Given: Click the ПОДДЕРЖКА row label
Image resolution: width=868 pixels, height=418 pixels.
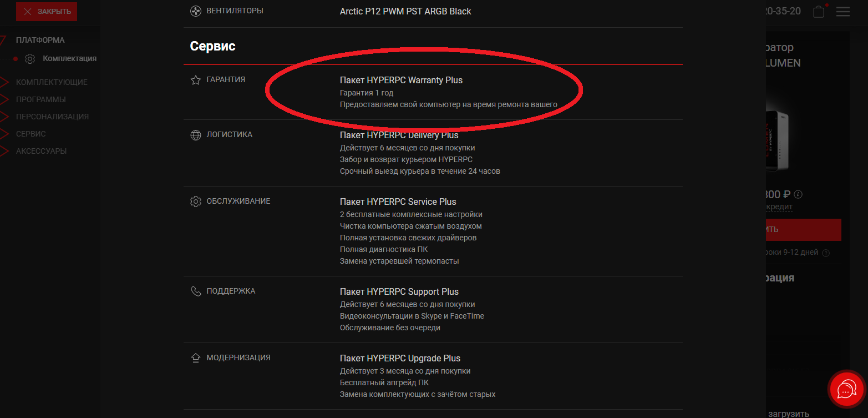Looking at the screenshot, I should [x=231, y=291].
